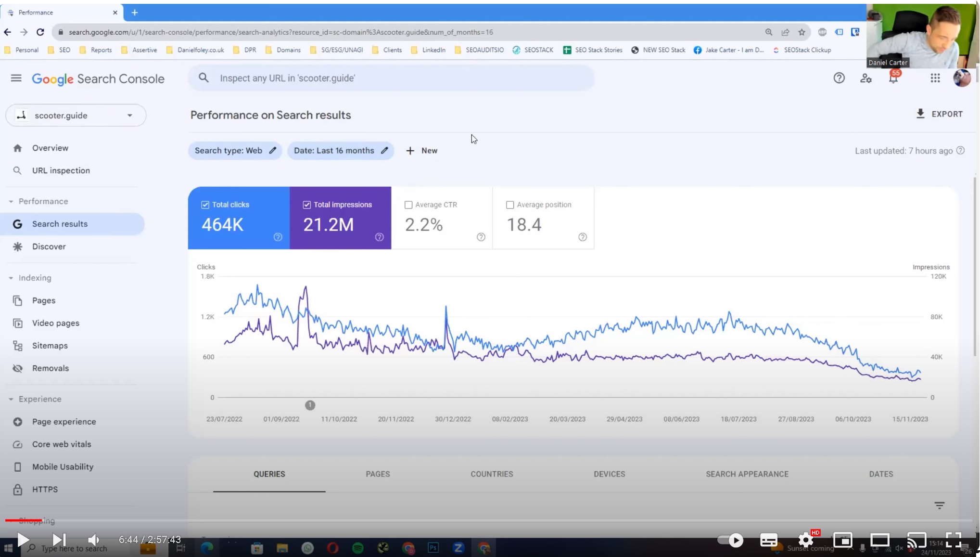
Task: Click the table filter rows icon
Action: [939, 505]
